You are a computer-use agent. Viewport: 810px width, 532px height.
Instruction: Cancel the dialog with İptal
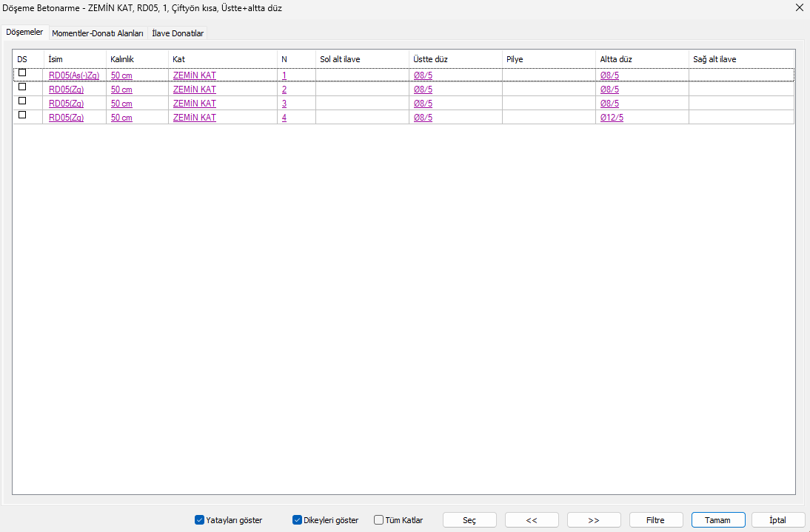[x=778, y=520]
